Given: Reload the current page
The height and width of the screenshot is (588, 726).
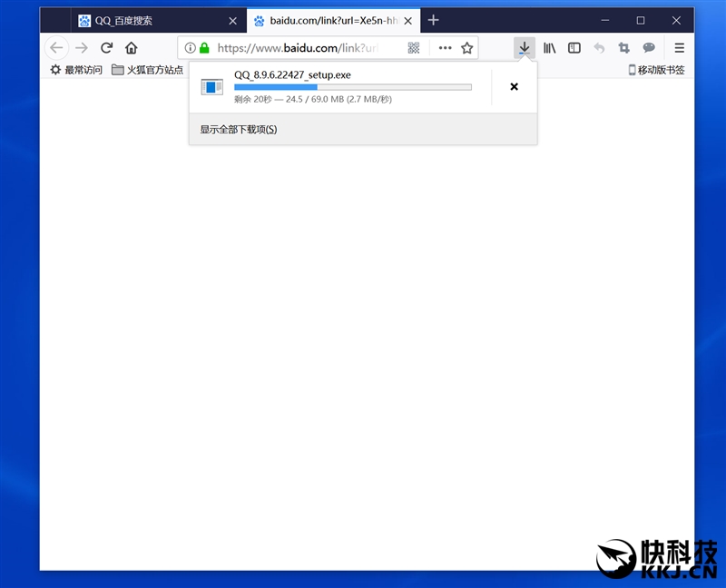Looking at the screenshot, I should pos(107,48).
